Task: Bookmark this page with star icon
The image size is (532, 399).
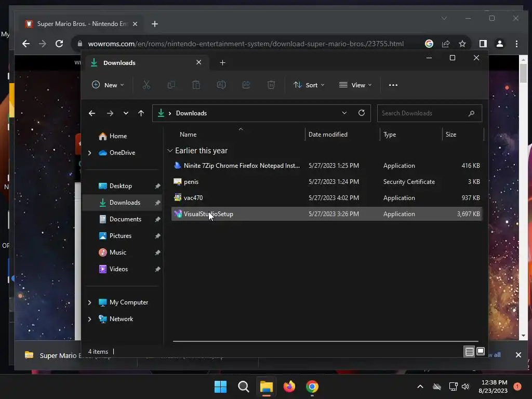Action: [x=462, y=44]
